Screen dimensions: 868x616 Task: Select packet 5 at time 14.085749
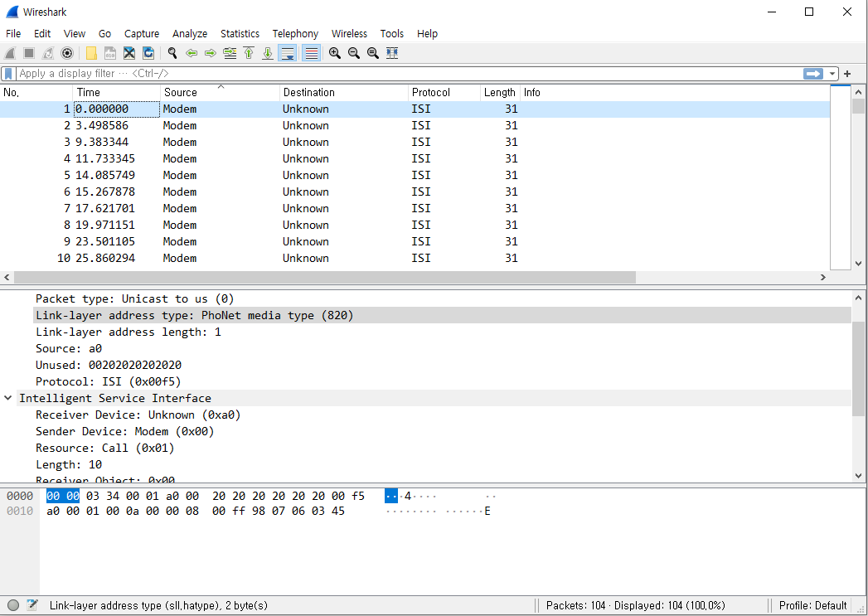coord(415,176)
